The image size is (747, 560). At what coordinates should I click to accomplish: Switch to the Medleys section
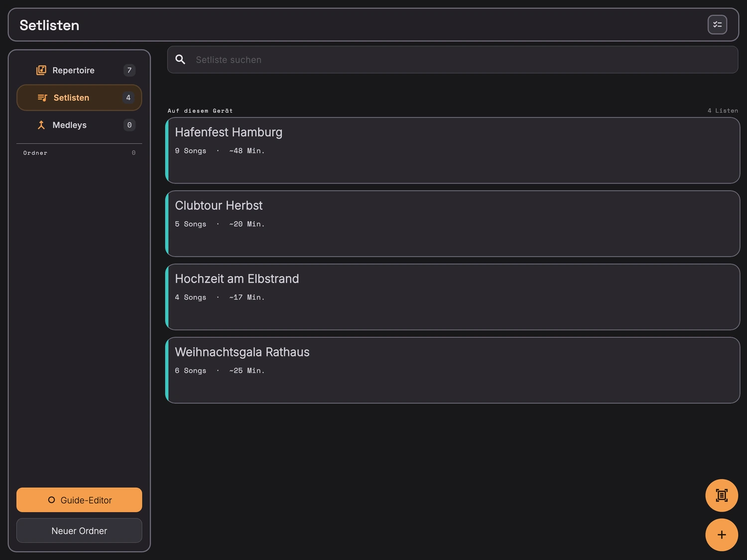(x=79, y=125)
